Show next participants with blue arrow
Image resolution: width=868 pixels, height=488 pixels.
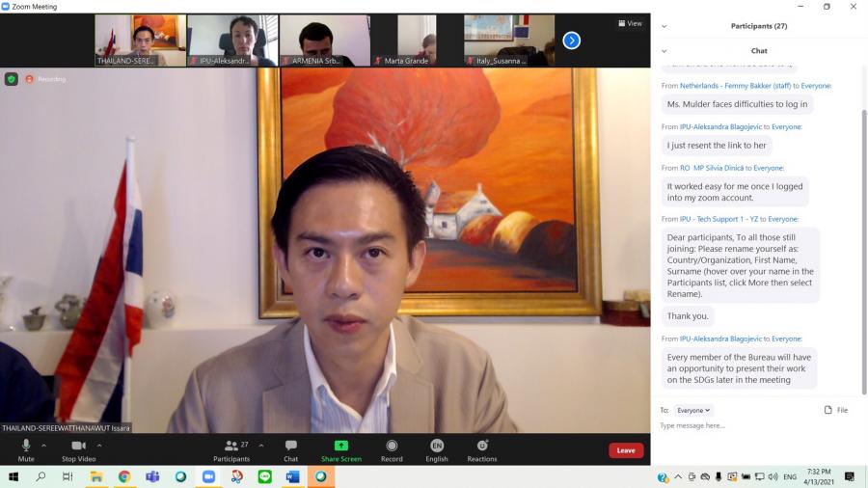[572, 41]
